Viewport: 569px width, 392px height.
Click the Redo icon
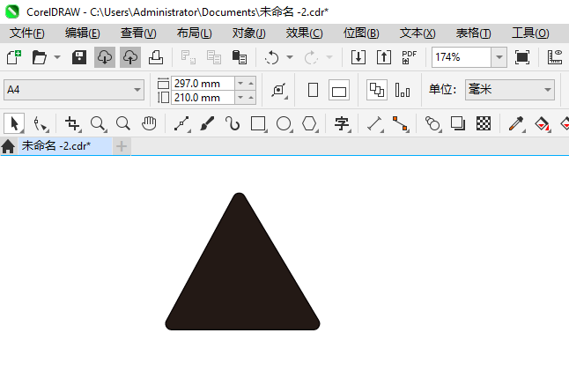(x=311, y=57)
